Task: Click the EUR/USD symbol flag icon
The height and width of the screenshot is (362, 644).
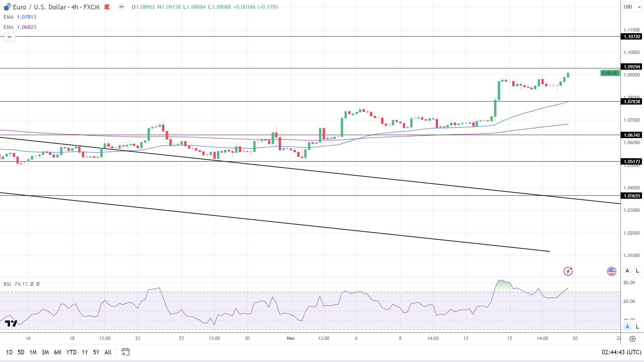Action: (7, 7)
